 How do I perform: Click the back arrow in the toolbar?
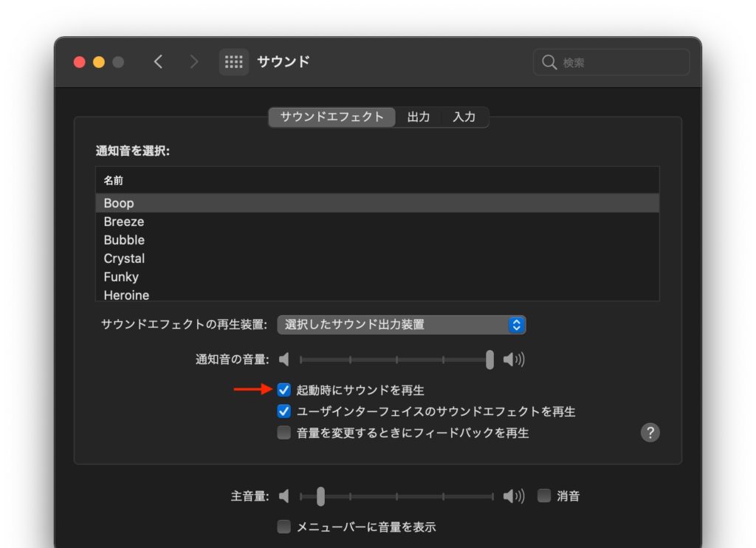pyautogui.click(x=158, y=62)
